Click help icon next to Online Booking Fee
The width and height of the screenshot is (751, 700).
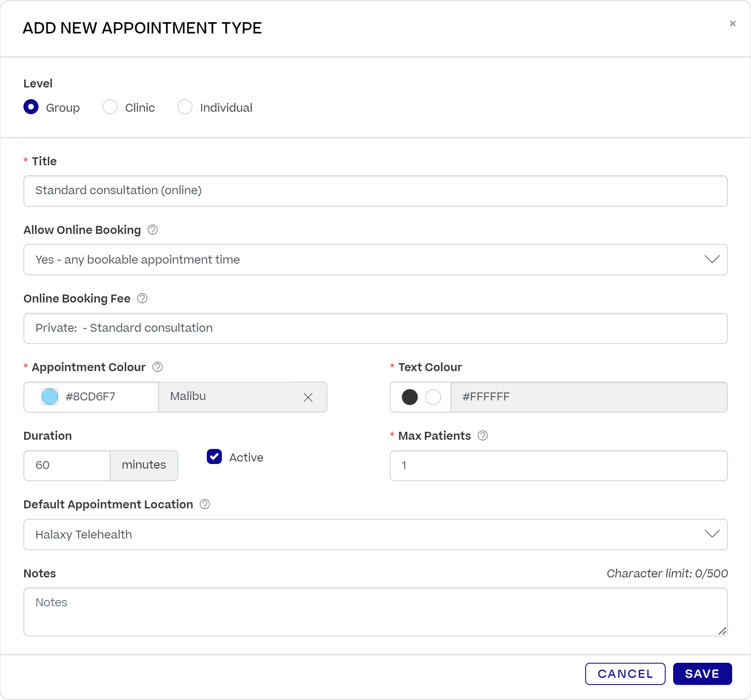coord(142,298)
